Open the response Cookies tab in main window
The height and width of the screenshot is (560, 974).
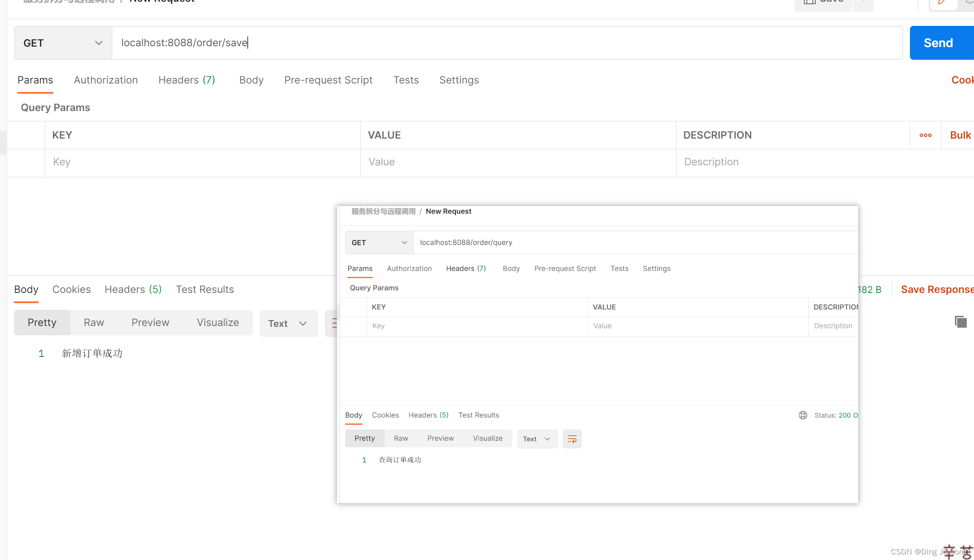tap(71, 290)
